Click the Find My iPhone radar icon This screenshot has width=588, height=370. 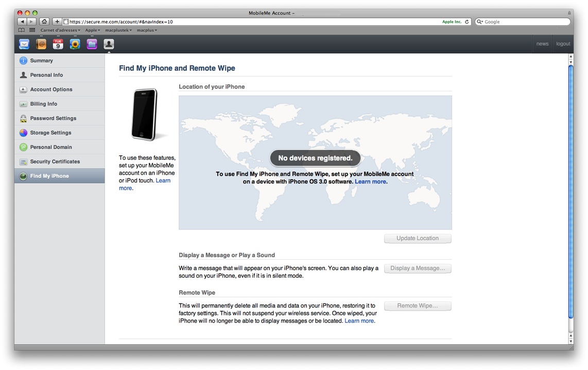(23, 176)
